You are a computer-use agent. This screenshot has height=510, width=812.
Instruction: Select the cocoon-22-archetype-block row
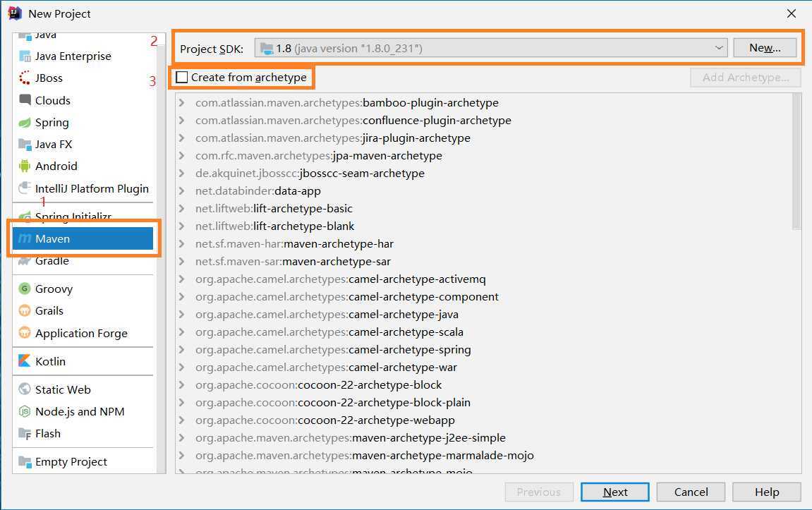[x=484, y=384]
